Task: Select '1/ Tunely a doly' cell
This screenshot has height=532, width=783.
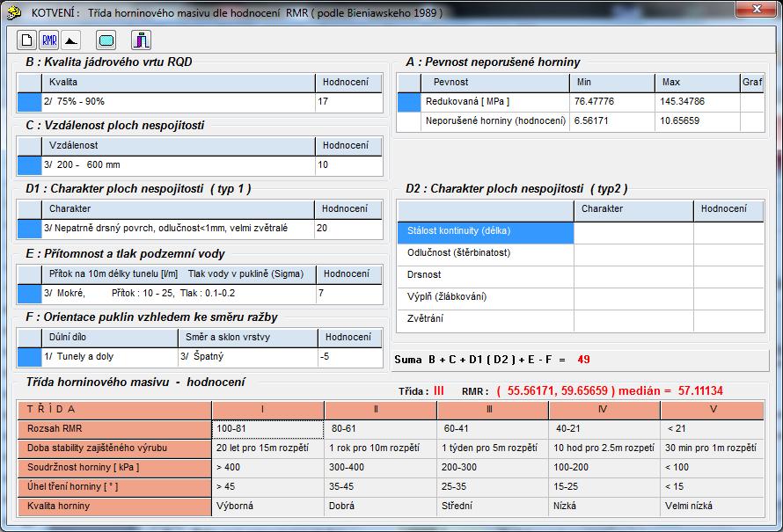Action: (110, 357)
